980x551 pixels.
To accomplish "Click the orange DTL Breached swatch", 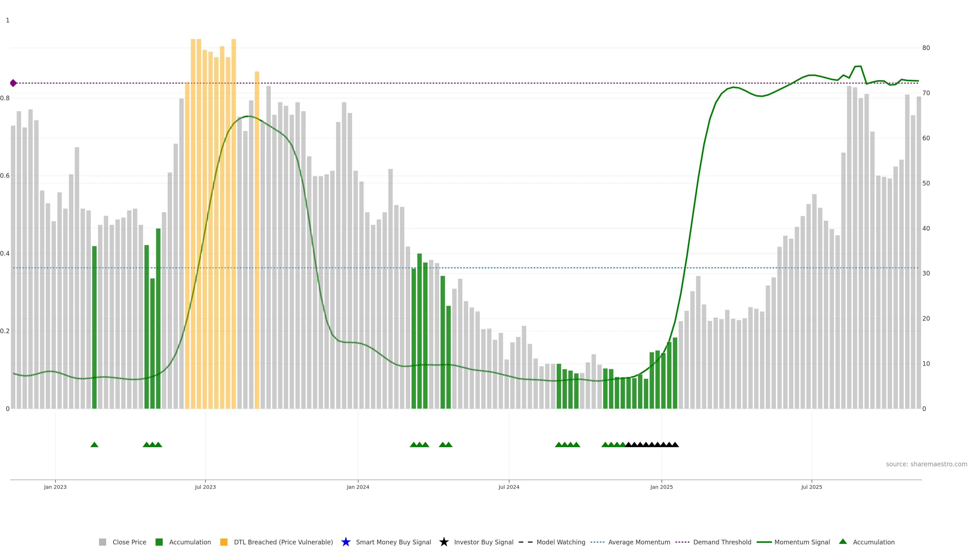I will click(224, 542).
